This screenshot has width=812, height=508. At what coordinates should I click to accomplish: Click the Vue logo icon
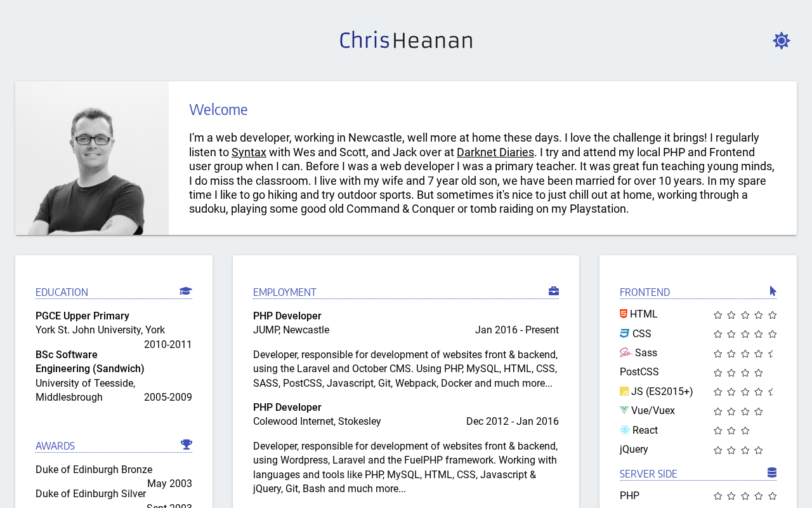click(624, 410)
